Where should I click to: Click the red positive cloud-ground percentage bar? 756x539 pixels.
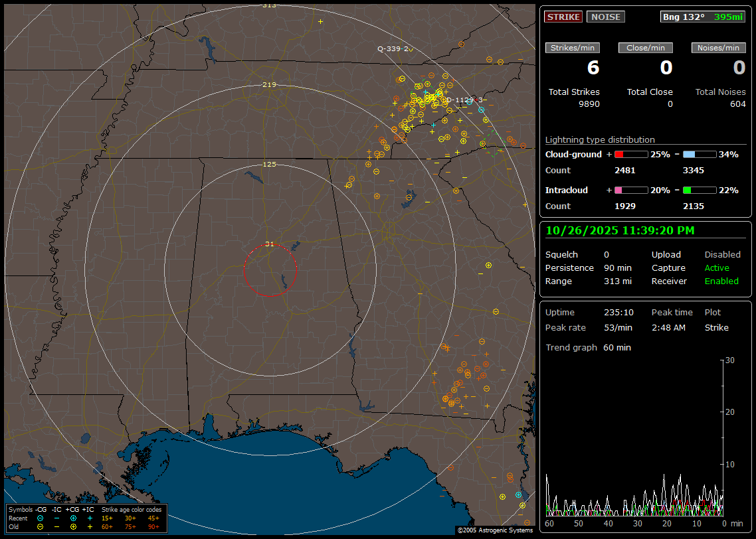tap(630, 155)
